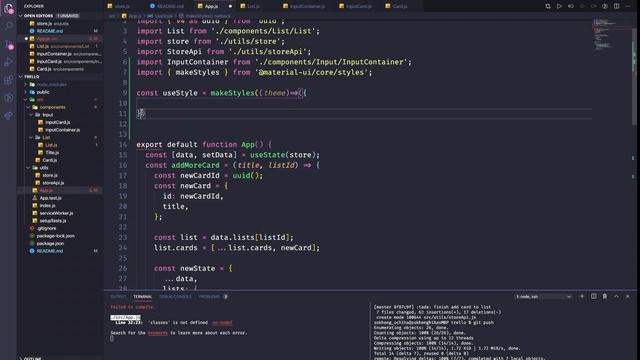This screenshot has width=640, height=360.
Task: Open the editor More Actions menu
Action: point(628,6)
